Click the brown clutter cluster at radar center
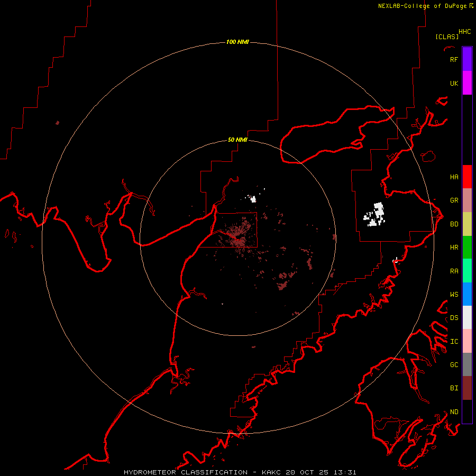Image resolution: width=476 pixels, height=476 pixels. (x=237, y=235)
